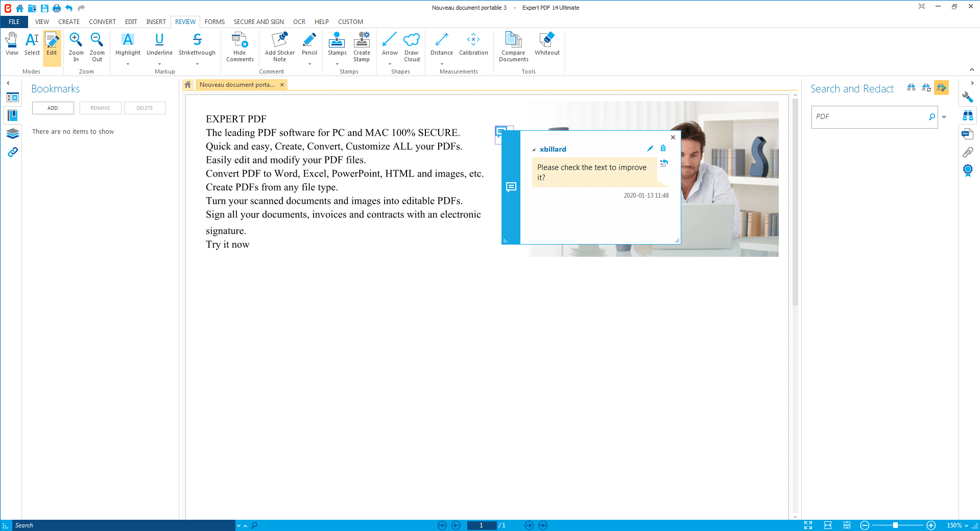The height and width of the screenshot is (531, 980).
Task: Switch to the VIEW ribbon tab
Action: tap(42, 22)
